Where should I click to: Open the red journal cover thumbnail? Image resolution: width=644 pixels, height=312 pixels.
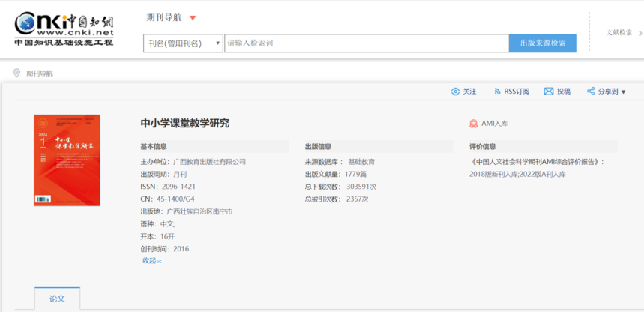coord(67,160)
